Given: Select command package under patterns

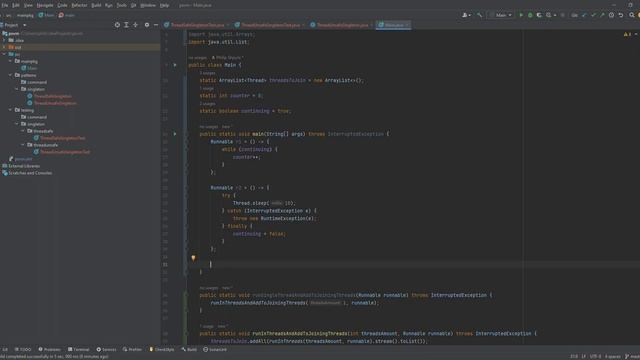Looking at the screenshot, I should click(34, 82).
